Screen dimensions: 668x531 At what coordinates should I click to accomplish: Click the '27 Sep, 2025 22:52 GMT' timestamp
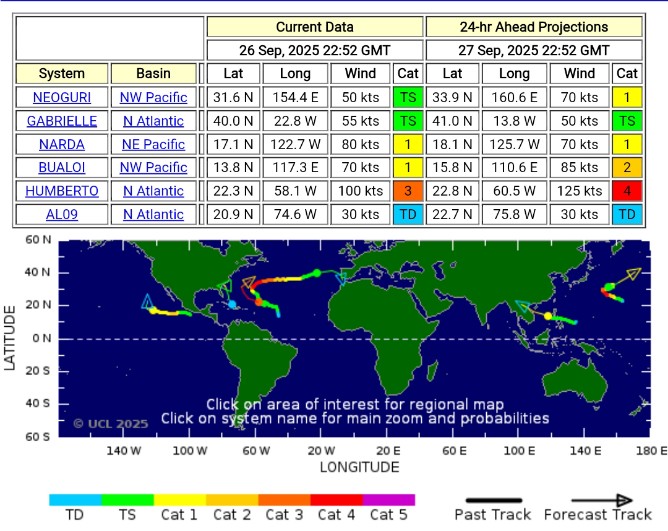pos(534,50)
